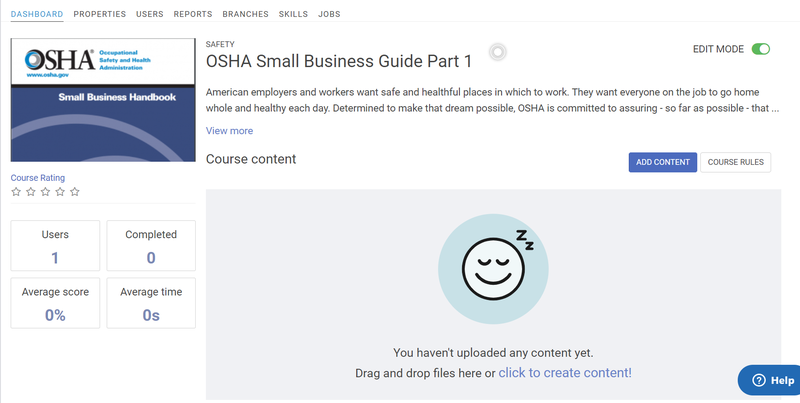The image size is (800, 403).
Task: Click the Average time card
Action: pyautogui.click(x=151, y=303)
